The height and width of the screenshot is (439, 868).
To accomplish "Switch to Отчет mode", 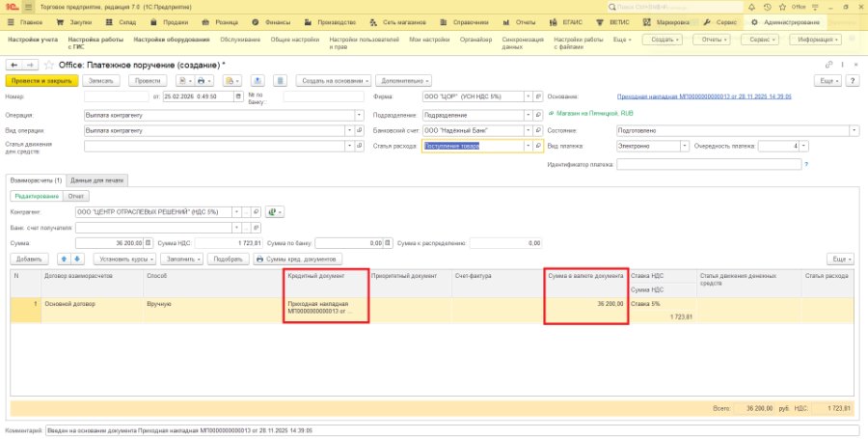I will pos(76,196).
